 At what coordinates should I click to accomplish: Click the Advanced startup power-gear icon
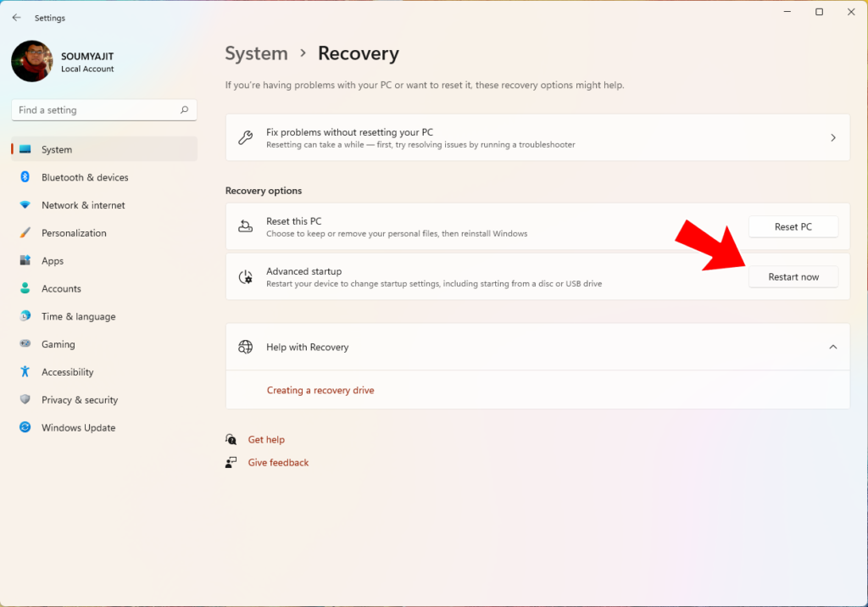(x=245, y=276)
